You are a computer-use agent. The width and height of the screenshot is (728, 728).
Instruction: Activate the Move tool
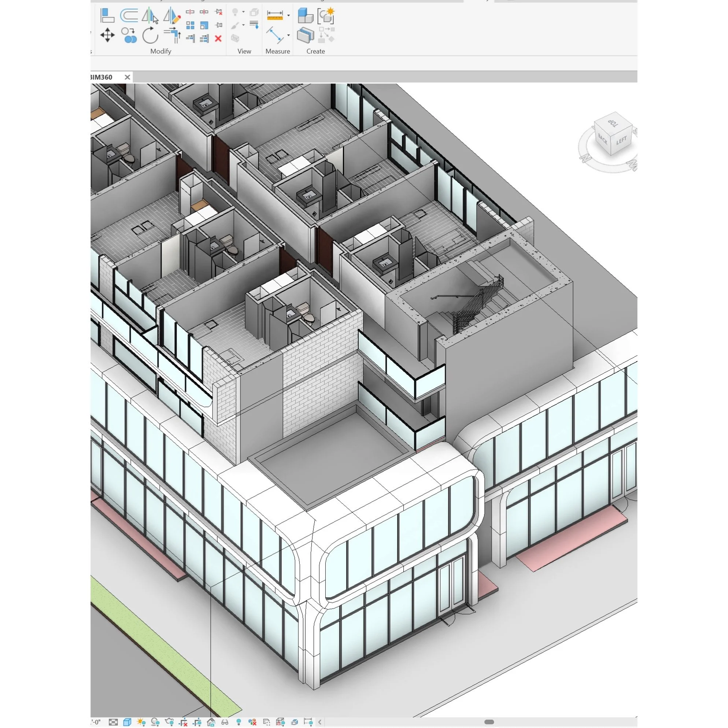[107, 36]
